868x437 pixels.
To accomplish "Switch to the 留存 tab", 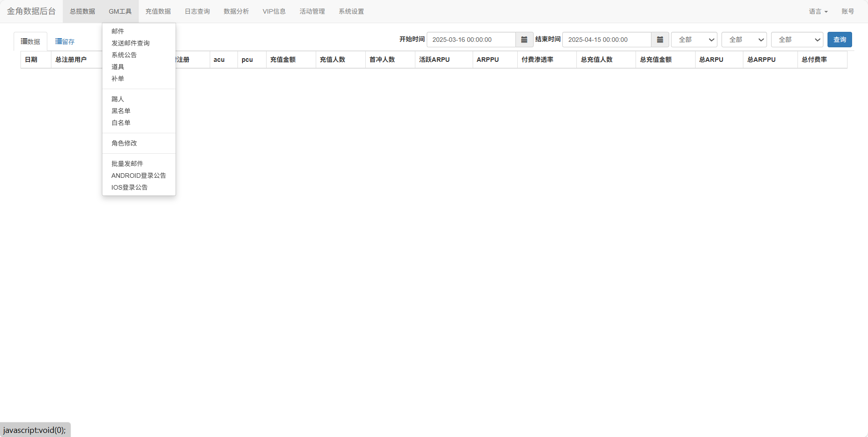I will click(x=65, y=41).
